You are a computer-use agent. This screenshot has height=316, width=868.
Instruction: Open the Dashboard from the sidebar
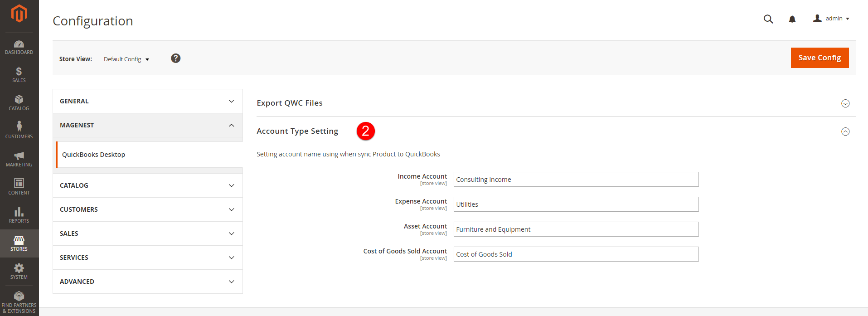point(19,47)
